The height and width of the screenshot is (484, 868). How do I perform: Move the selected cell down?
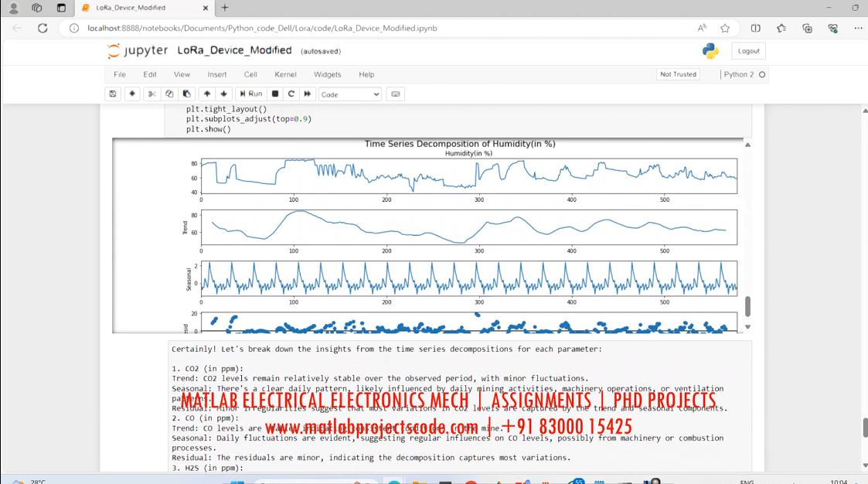click(223, 94)
